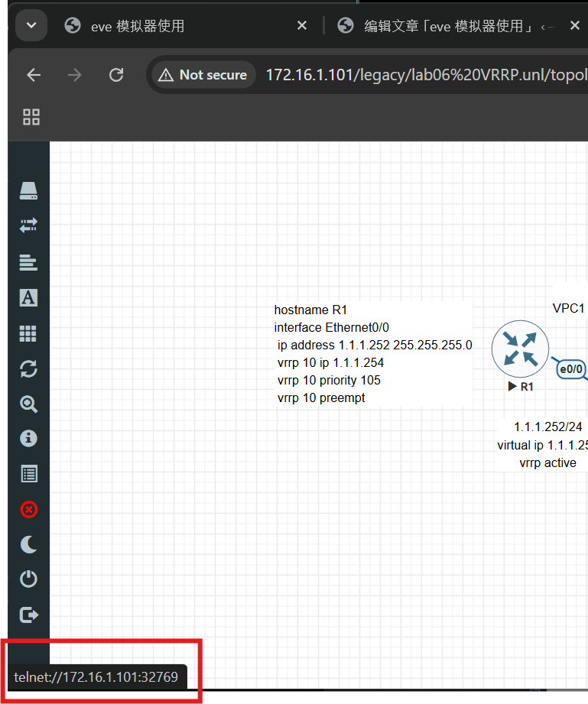The image size is (588, 704).
Task: Close the lab with red X icon
Action: point(28,509)
